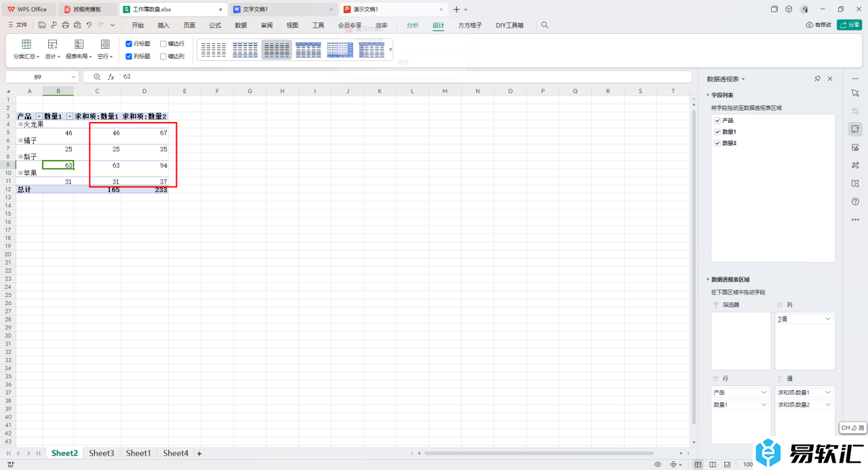This screenshot has height=470, width=868.
Task: Click the Undo arrow
Action: (89, 25)
